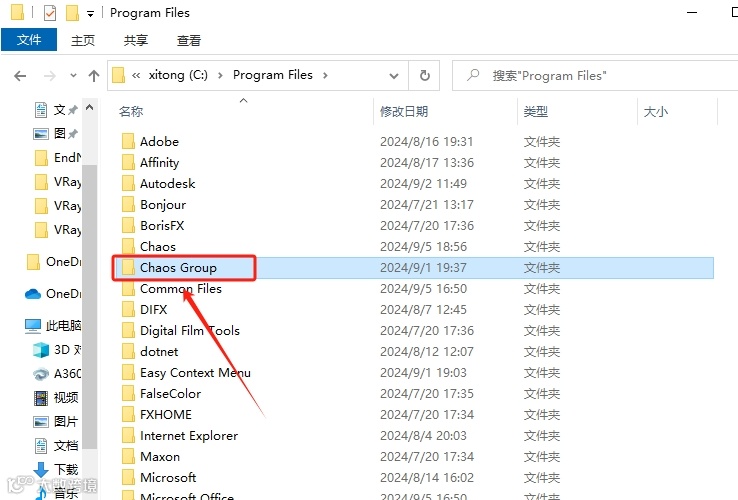Screen dimensions: 738x500
Task: Click xitong (C:) in the address path
Action: point(178,75)
